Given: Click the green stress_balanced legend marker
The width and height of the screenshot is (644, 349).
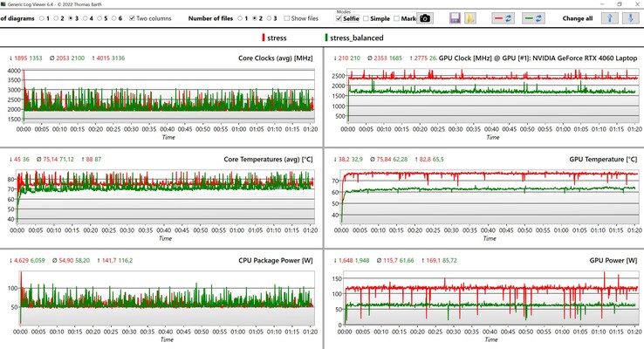Looking at the screenshot, I should point(326,38).
